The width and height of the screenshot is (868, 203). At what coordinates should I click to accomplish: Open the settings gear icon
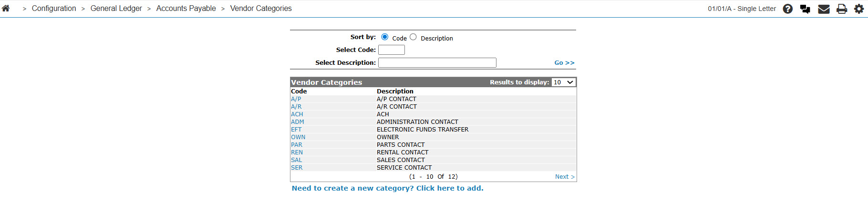click(859, 9)
